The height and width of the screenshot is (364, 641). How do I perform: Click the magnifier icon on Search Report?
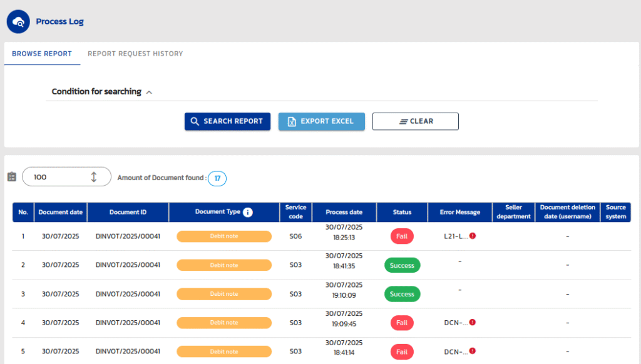pos(195,121)
